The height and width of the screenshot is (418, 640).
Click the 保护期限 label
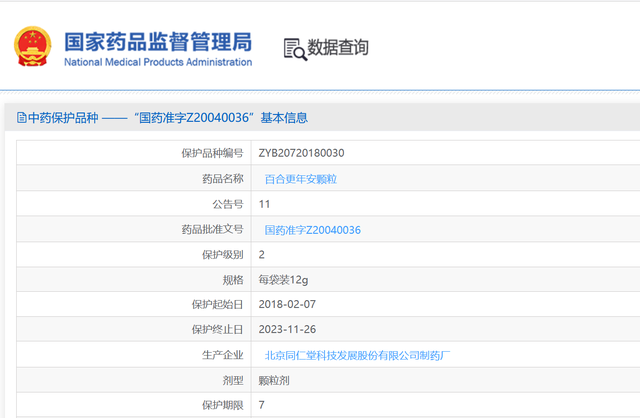coord(222,405)
